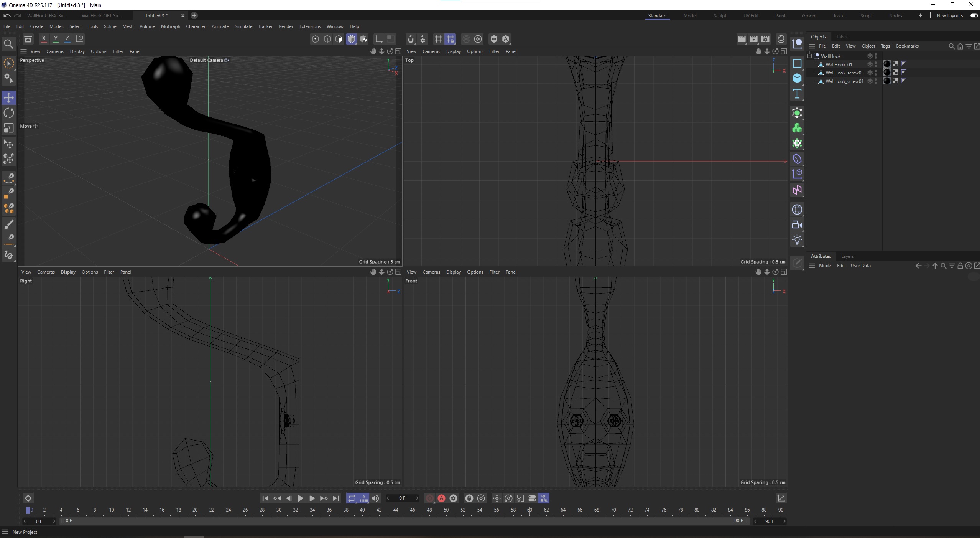The height and width of the screenshot is (538, 980).
Task: Select the Rotate tool in left toolbar
Action: click(8, 113)
